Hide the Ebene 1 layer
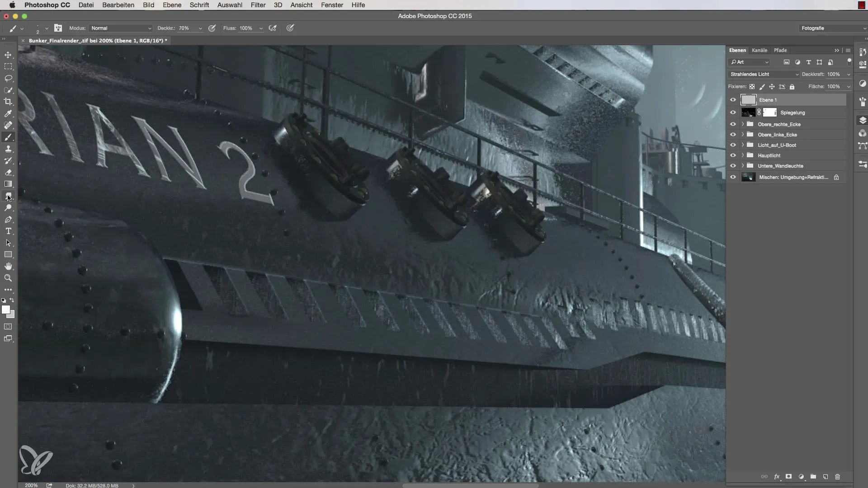This screenshot has height=488, width=868. tap(733, 100)
